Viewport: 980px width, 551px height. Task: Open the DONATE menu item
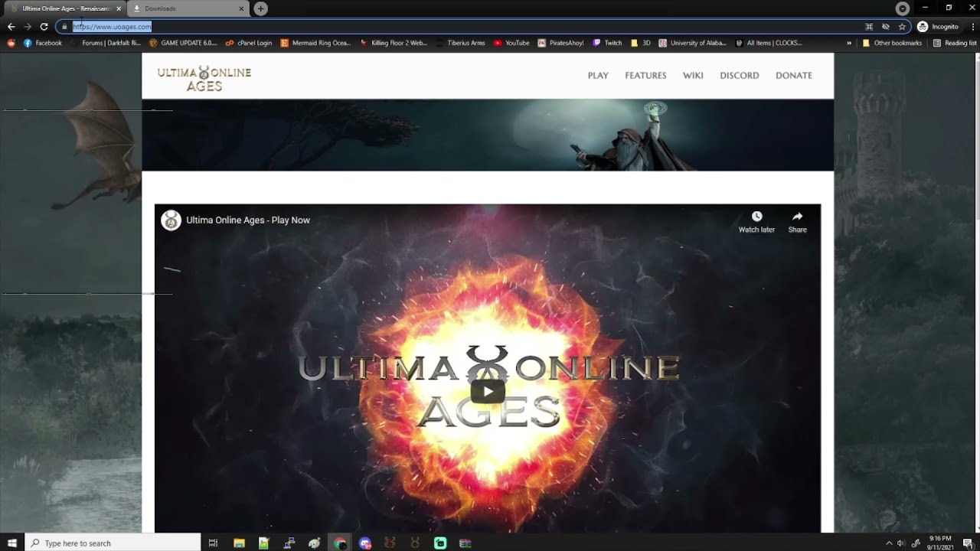794,75
